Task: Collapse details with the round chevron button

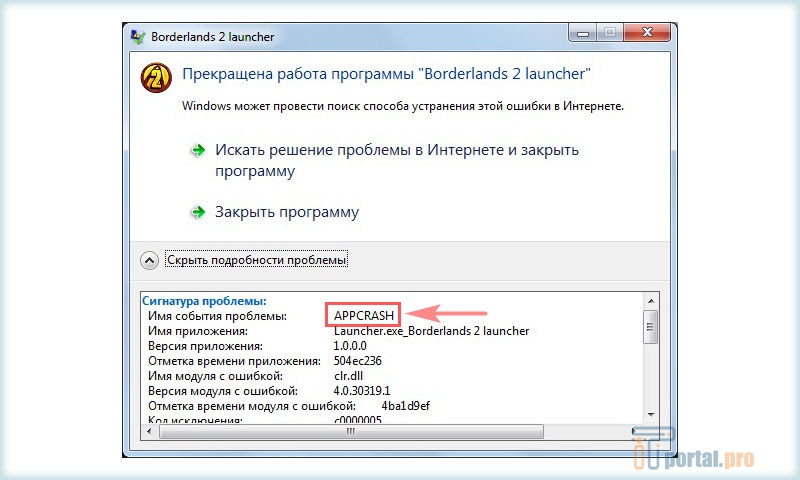Action: [x=149, y=261]
